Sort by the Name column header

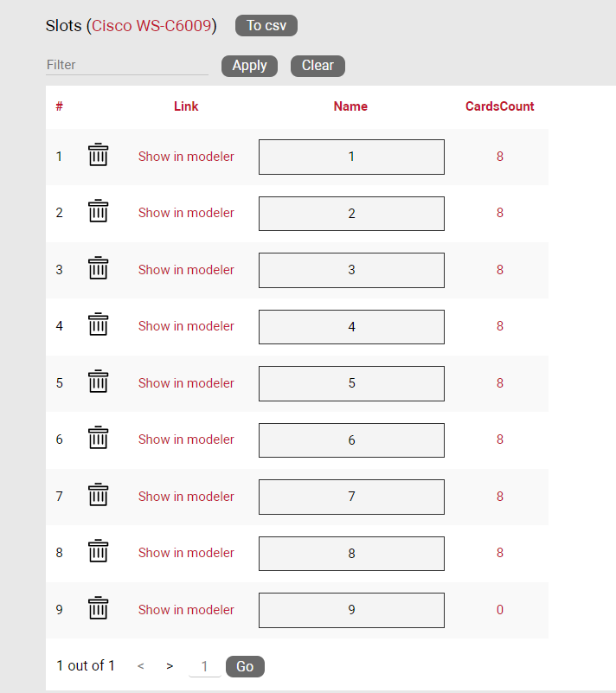point(350,106)
